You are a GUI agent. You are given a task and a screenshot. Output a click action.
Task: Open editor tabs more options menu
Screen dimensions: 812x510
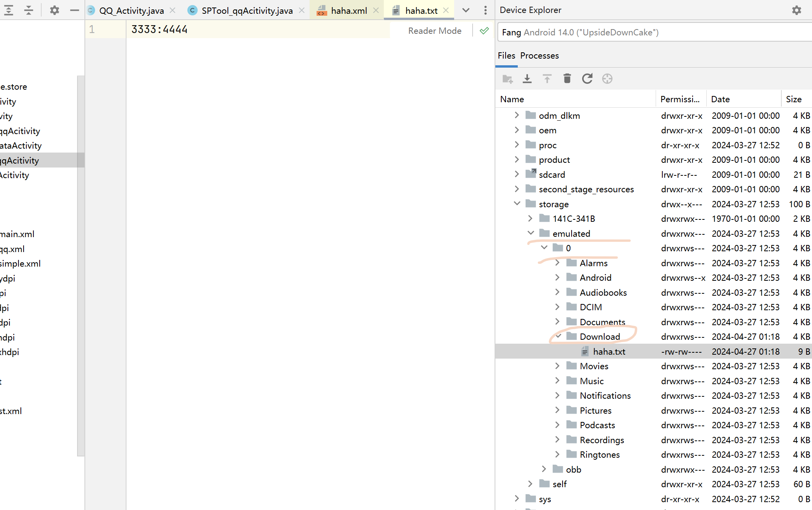[x=486, y=10]
